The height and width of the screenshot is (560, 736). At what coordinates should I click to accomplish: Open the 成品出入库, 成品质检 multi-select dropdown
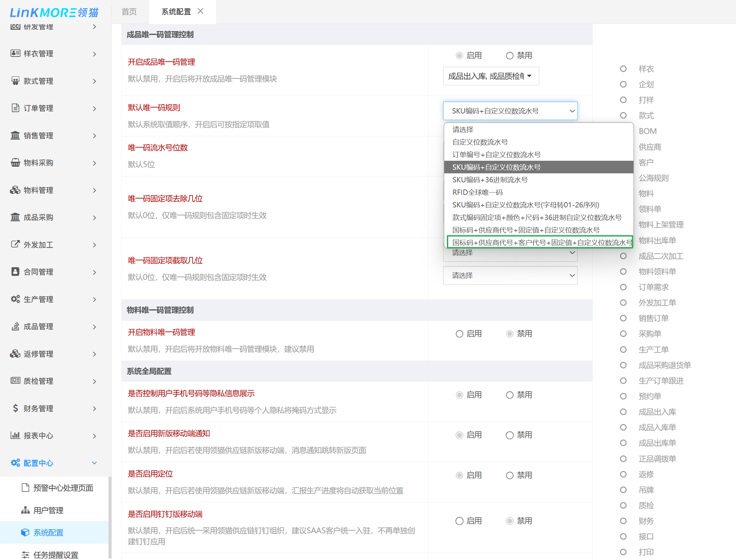(491, 76)
